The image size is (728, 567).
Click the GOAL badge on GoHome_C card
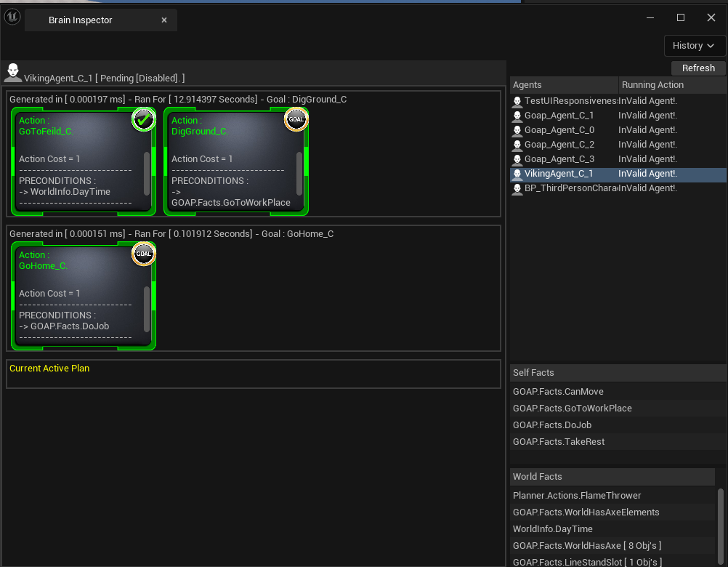coord(143,254)
